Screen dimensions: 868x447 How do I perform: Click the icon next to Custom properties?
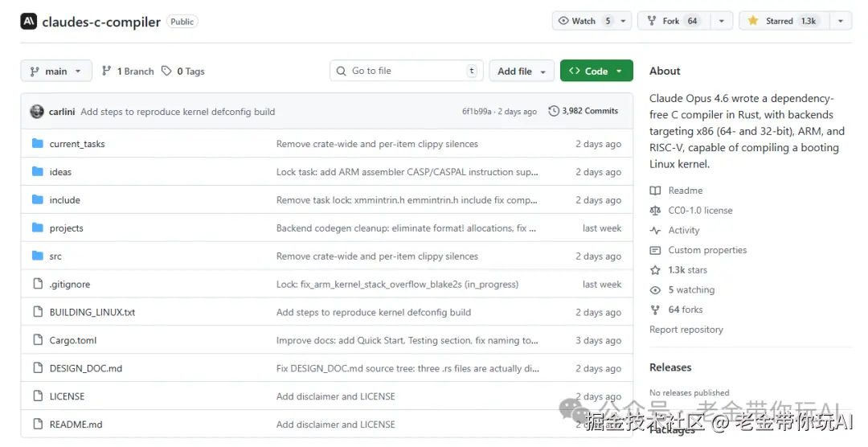click(x=656, y=250)
